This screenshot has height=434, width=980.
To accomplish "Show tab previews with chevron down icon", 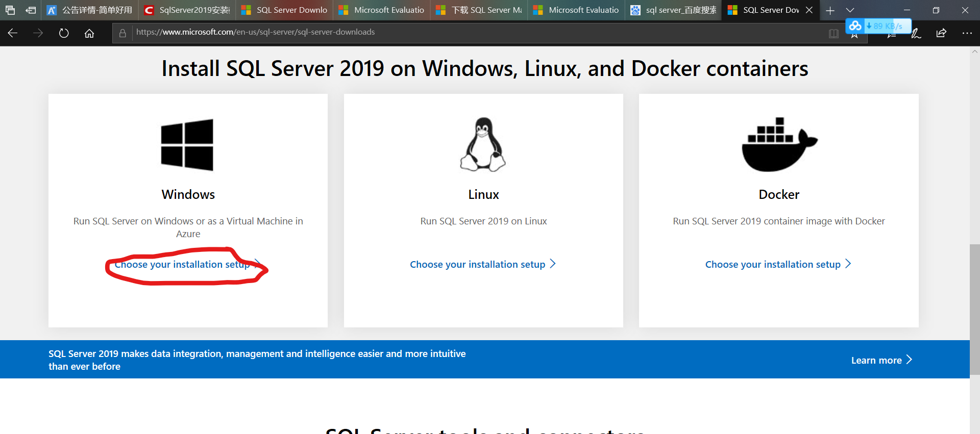I will 850,10.
